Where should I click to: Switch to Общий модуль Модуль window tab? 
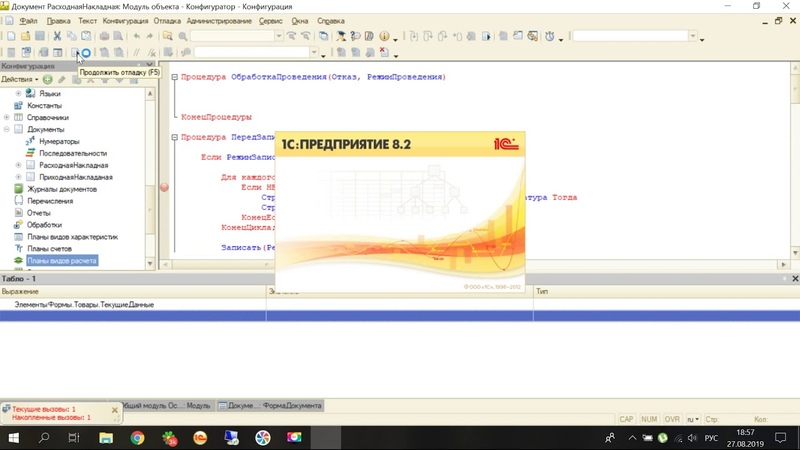pyautogui.click(x=166, y=406)
